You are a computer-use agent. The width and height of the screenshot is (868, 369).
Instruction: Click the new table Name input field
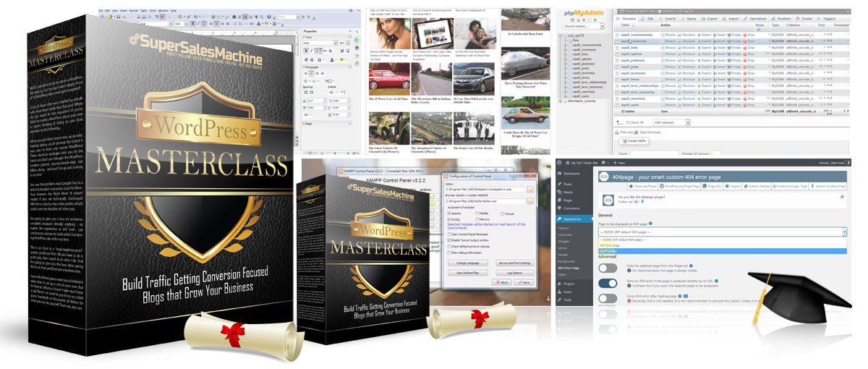(x=655, y=153)
